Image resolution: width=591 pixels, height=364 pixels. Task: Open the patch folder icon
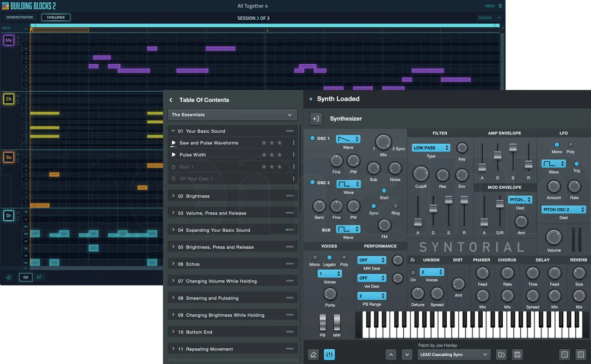(x=501, y=355)
